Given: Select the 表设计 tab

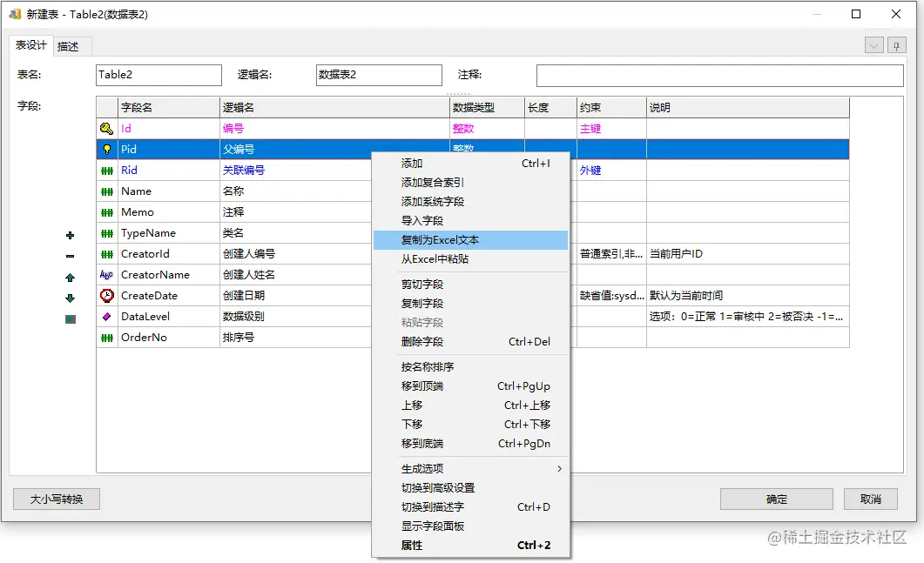Looking at the screenshot, I should click(30, 45).
